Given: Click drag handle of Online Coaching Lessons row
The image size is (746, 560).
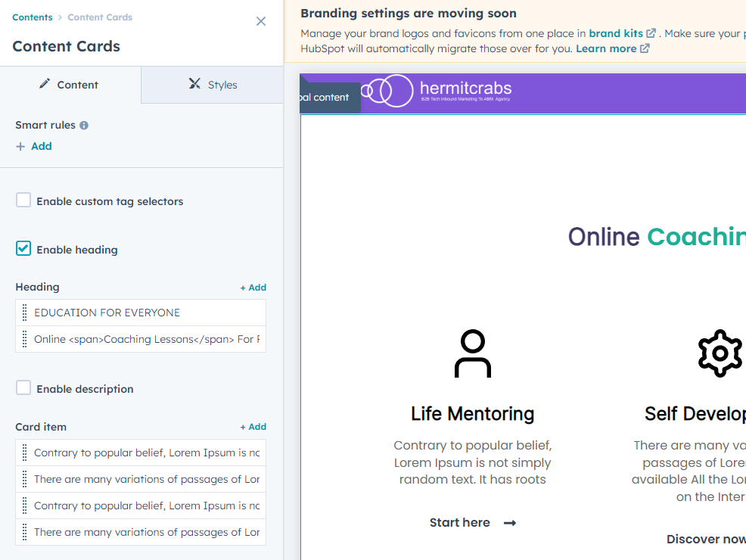Looking at the screenshot, I should (25, 339).
